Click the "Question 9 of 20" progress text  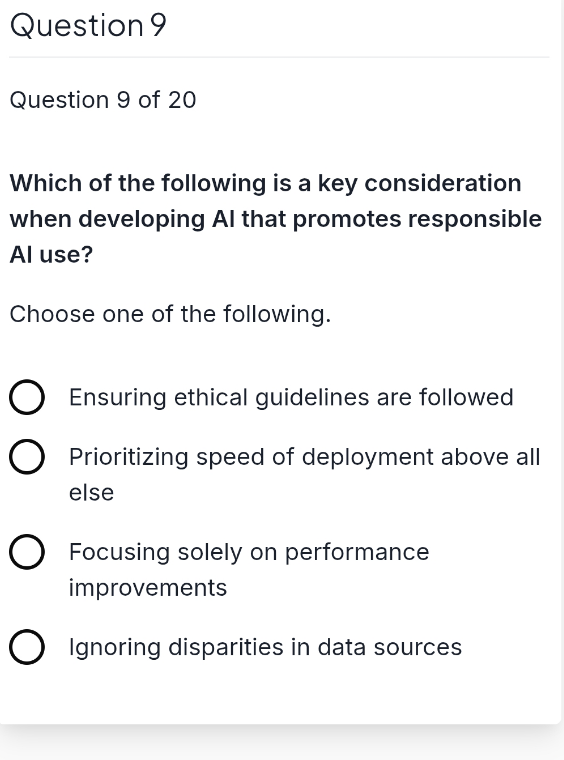point(103,100)
